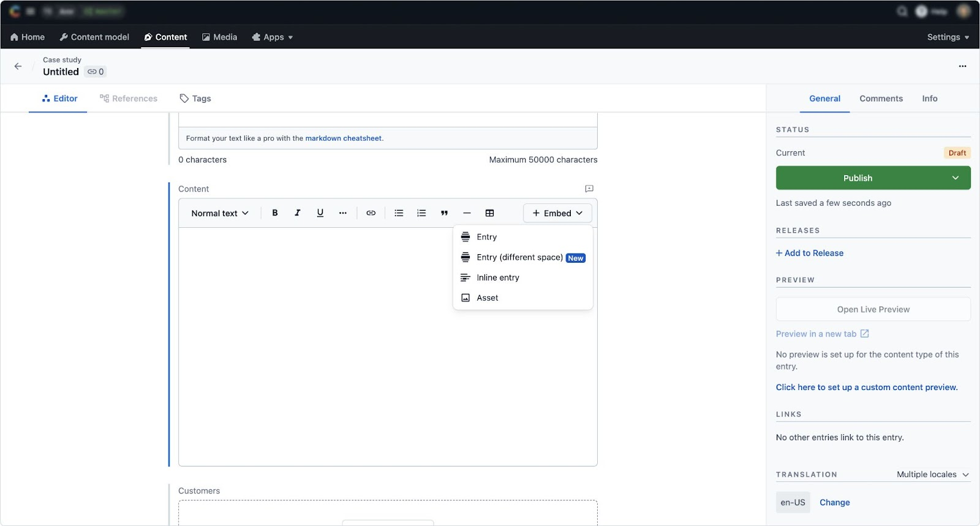
Task: Insert a table in Content
Action: (489, 213)
